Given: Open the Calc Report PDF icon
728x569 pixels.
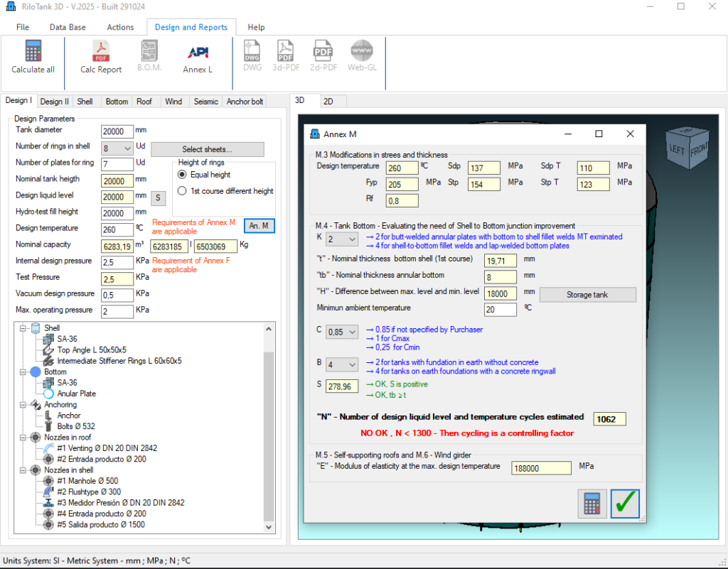Looking at the screenshot, I should 101,51.
